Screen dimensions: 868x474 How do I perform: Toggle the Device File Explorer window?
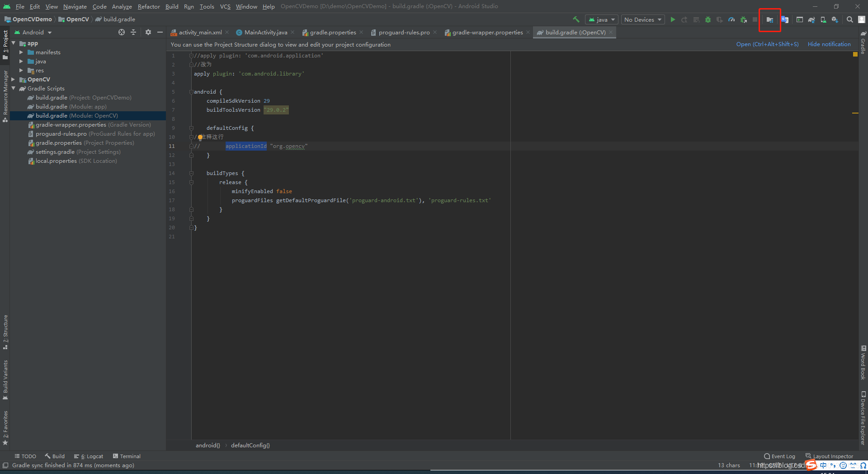(863, 418)
